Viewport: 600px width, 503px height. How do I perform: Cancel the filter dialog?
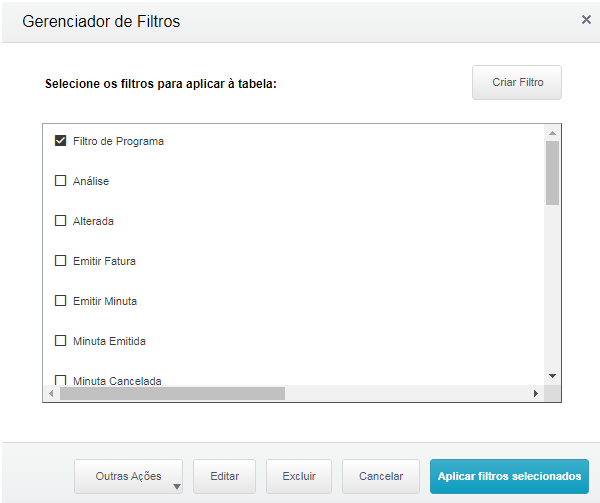tap(380, 476)
